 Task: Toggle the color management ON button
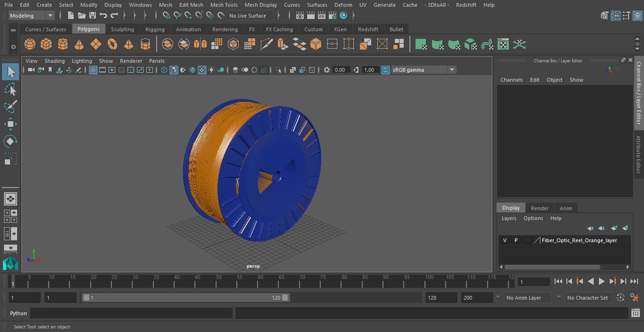[385, 70]
